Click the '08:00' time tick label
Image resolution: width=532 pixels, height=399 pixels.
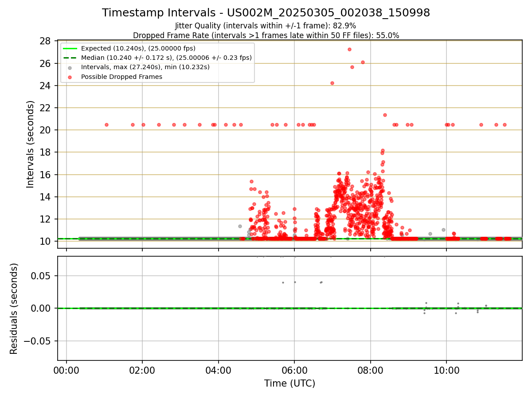371,371
